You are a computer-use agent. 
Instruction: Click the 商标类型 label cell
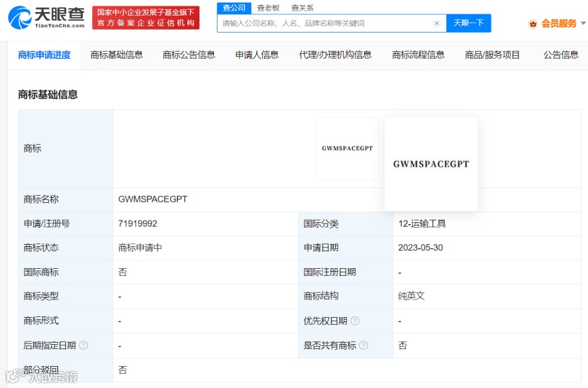click(66, 296)
